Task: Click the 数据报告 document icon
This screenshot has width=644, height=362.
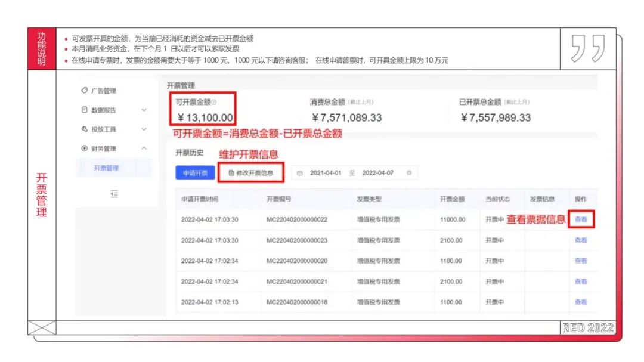Action: click(84, 110)
